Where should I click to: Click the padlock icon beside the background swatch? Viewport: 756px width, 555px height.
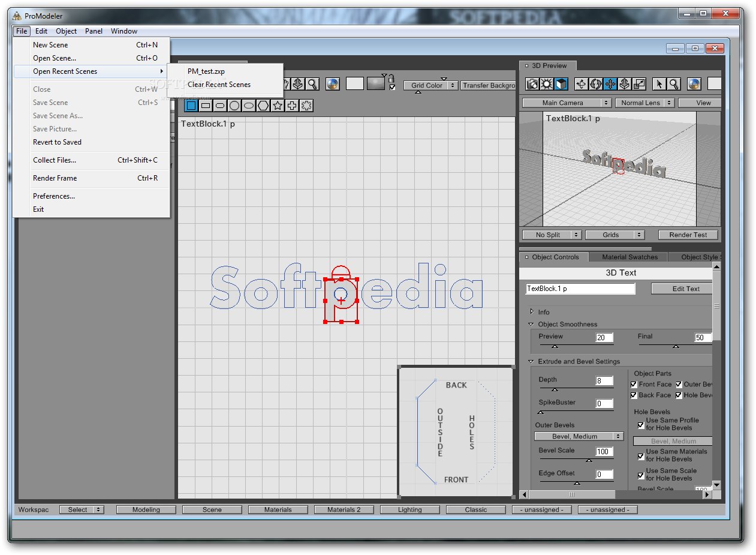392,79
